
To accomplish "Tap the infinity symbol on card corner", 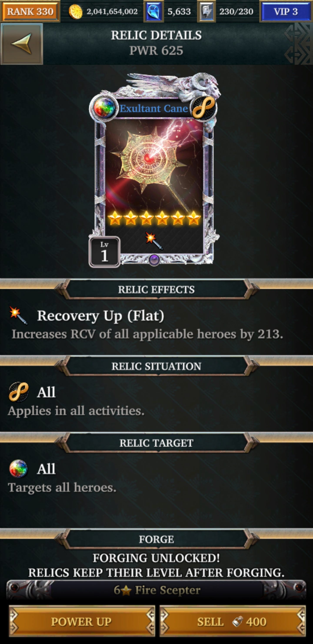I will point(204,108).
